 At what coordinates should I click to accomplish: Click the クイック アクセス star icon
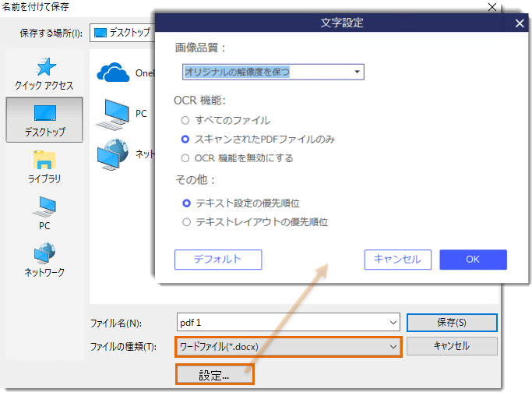(44, 67)
